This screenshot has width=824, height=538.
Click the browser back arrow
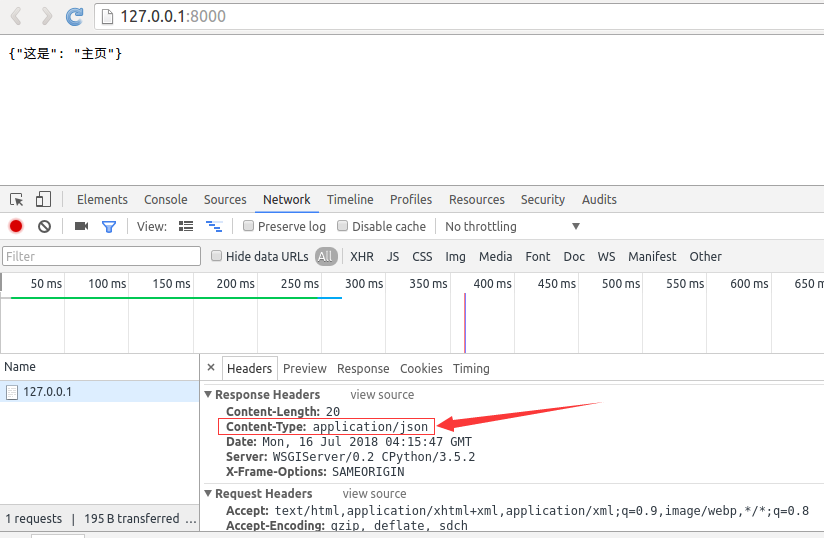(16, 16)
